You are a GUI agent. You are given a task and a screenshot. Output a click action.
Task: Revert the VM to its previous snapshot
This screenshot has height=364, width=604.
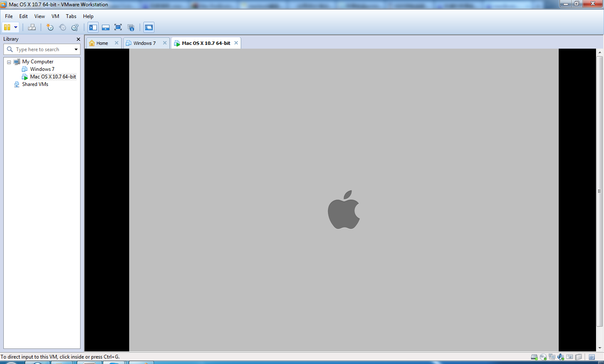tap(62, 27)
